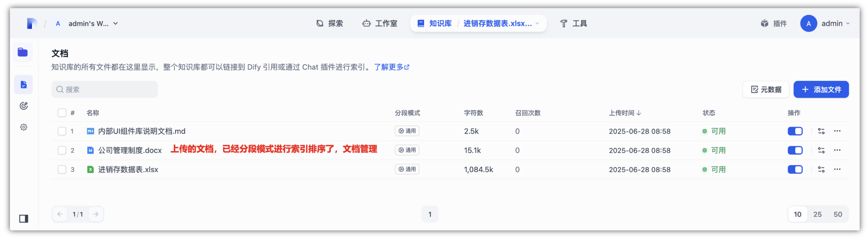This screenshot has height=241, width=868.
Task: Click page number 1 button
Action: coord(430,214)
